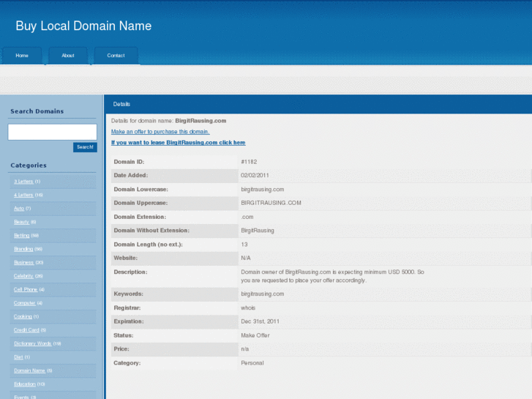Viewport: 532px width, 399px height.
Task: Click the lease BirgitRausing.com link
Action: [178, 143]
